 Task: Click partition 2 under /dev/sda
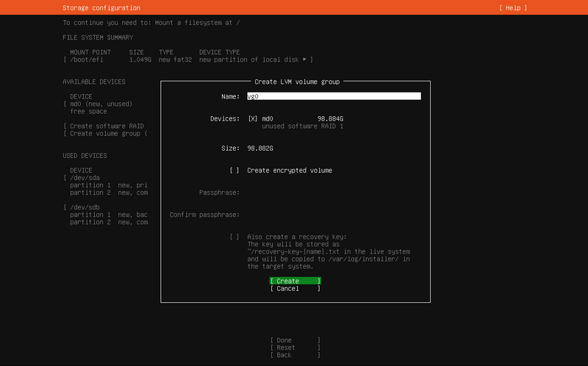(x=109, y=193)
